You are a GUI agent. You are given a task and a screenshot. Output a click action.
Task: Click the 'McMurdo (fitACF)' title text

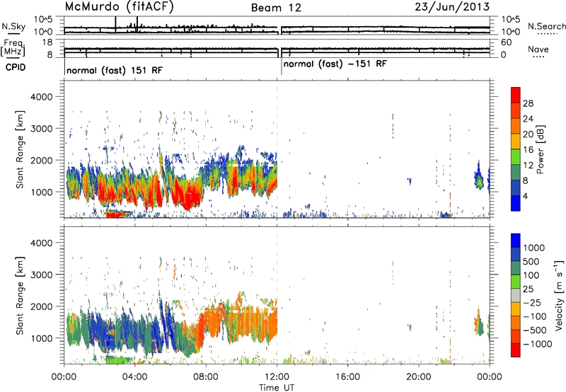(119, 7)
